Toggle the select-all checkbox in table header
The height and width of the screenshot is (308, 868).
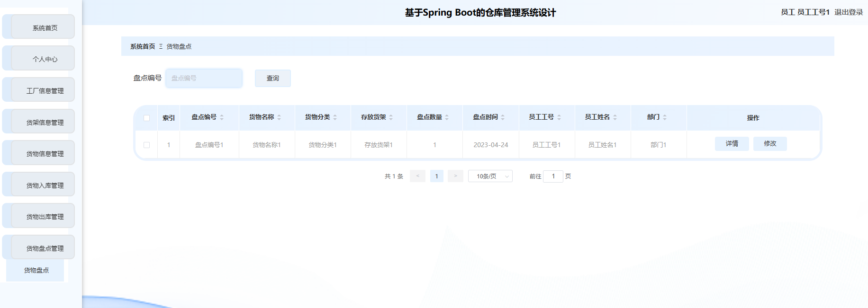146,118
